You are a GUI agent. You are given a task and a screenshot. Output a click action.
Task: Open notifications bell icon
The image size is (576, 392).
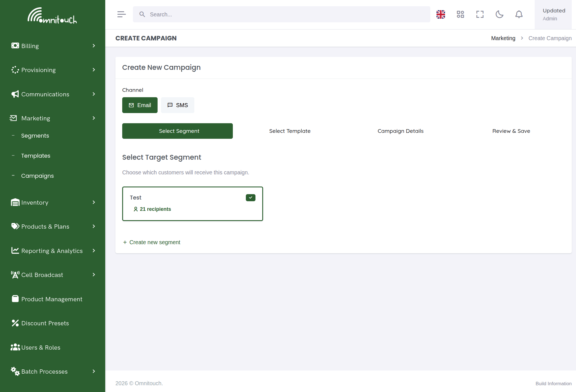519,14
